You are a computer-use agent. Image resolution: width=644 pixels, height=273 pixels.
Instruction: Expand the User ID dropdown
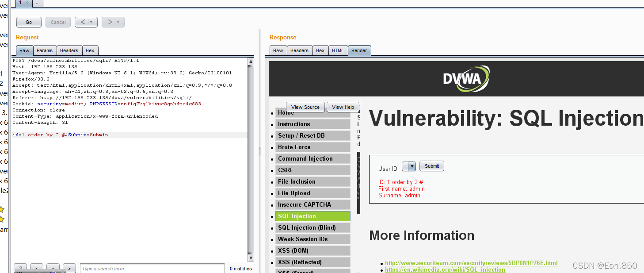(x=409, y=166)
